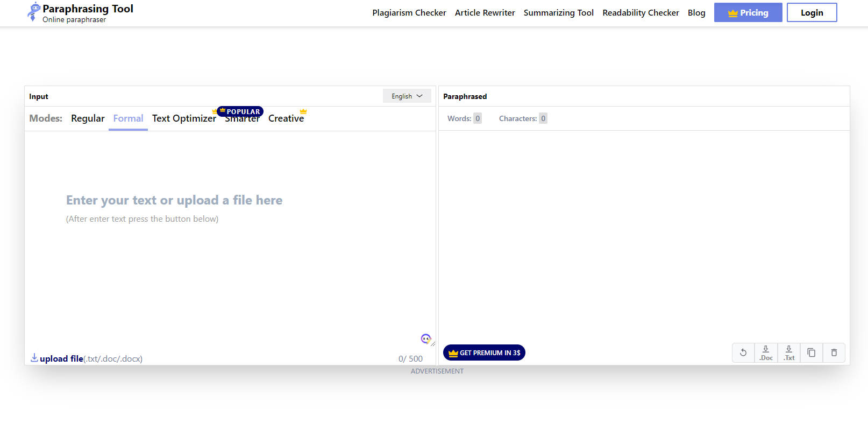Click the 0/ 500 character counter

[x=410, y=358]
